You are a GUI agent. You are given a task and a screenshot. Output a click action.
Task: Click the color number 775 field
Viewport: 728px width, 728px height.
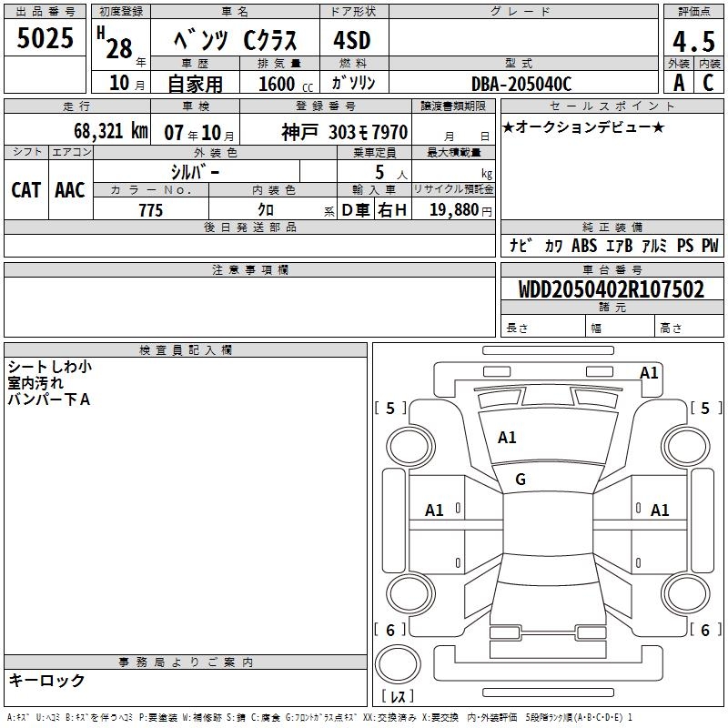coord(150,210)
